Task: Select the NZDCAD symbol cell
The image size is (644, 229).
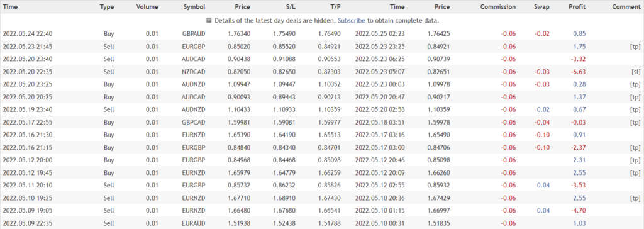Action: [194, 72]
